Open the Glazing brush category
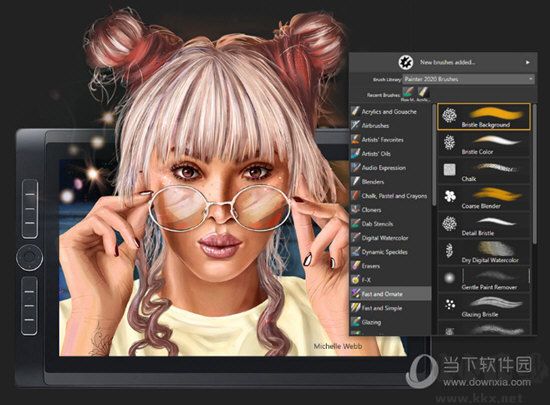The width and height of the screenshot is (550, 405). click(x=390, y=322)
